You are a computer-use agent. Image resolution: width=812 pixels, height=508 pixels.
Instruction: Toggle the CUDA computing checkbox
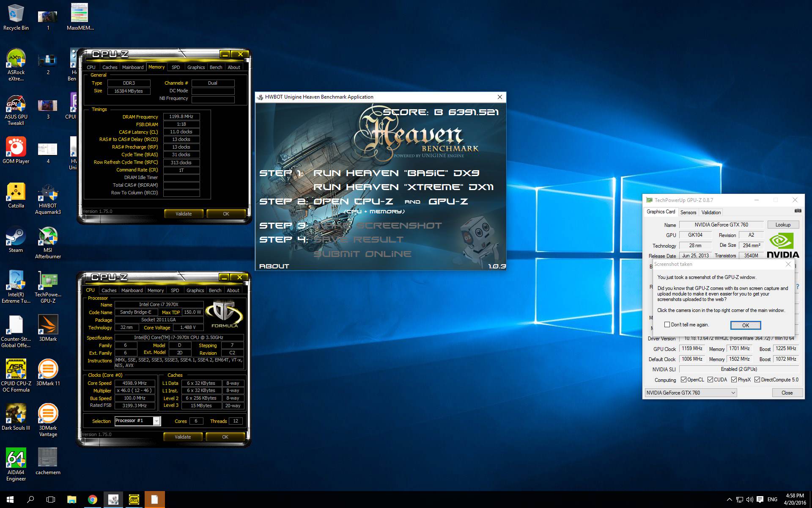[710, 380]
